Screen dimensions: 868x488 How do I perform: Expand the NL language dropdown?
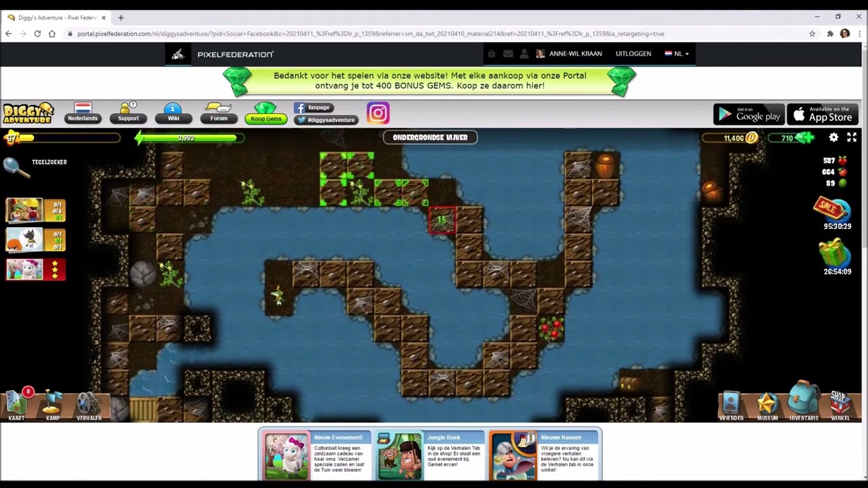point(677,54)
